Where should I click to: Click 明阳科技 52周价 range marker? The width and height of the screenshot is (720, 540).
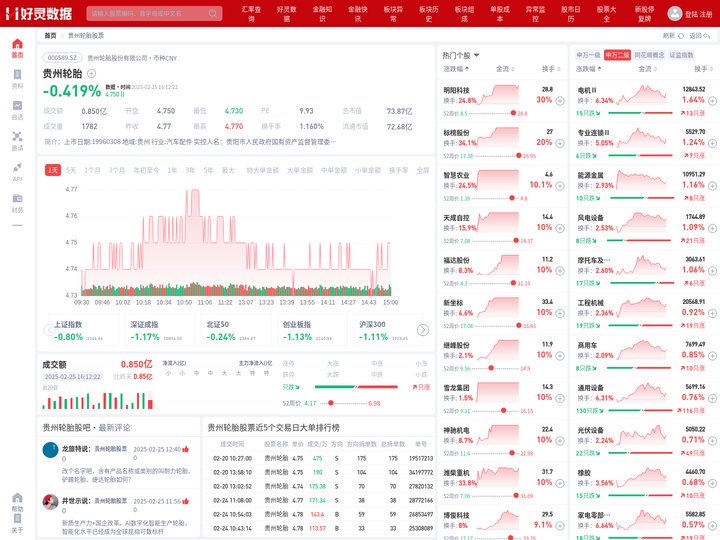click(x=513, y=113)
